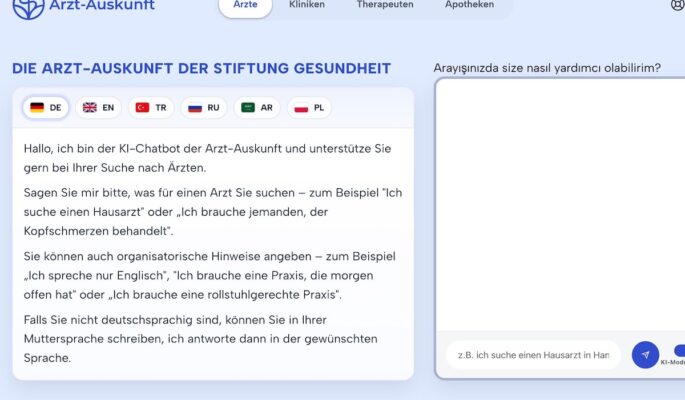This screenshot has height=400, width=685.
Task: Click the empty chat conversation area
Action: [x=560, y=205]
